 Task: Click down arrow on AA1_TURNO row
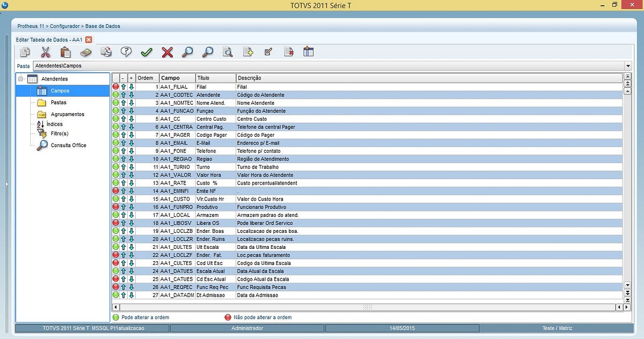click(x=131, y=167)
